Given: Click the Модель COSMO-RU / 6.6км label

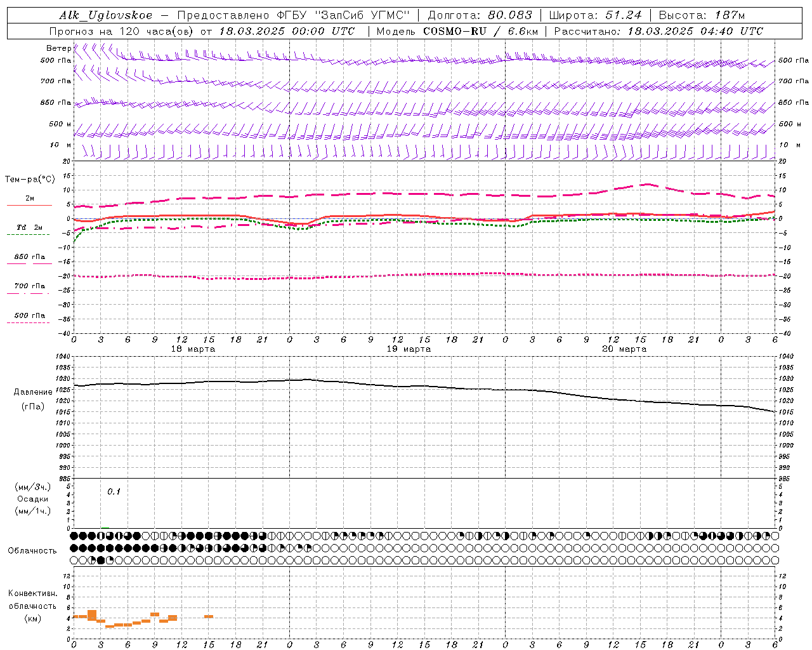Looking at the screenshot, I should [x=457, y=31].
